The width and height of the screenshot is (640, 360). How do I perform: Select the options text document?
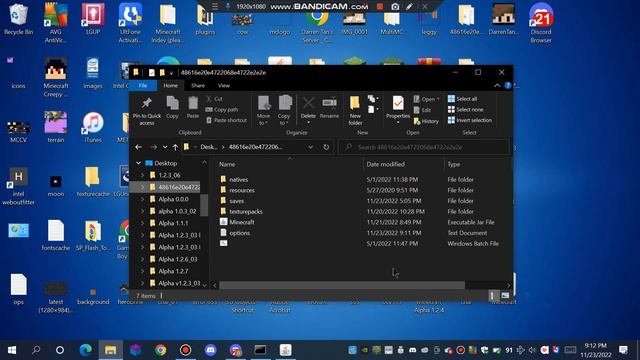(239, 233)
